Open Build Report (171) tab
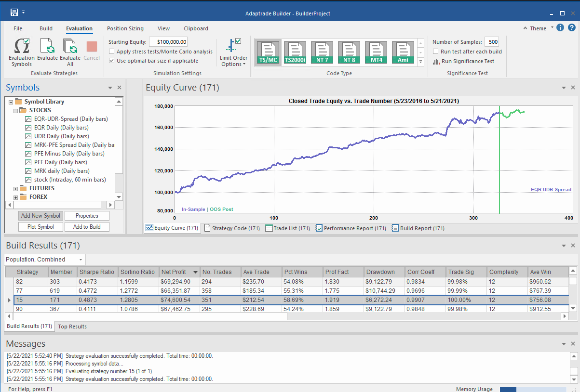 coord(418,228)
